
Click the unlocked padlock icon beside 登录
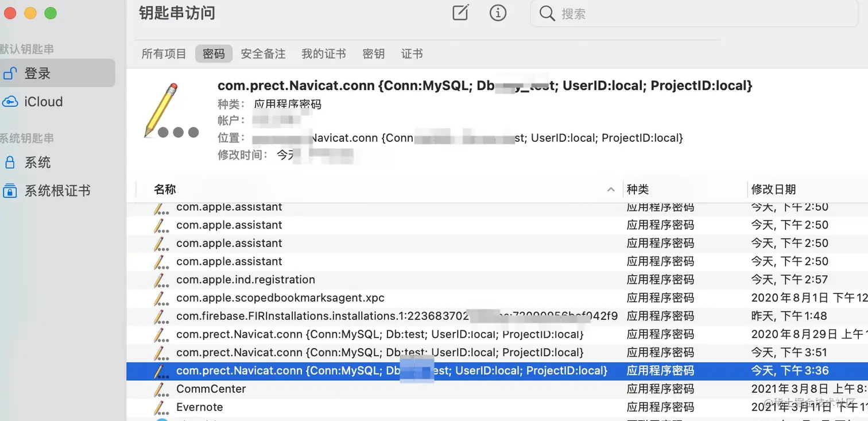[10, 73]
